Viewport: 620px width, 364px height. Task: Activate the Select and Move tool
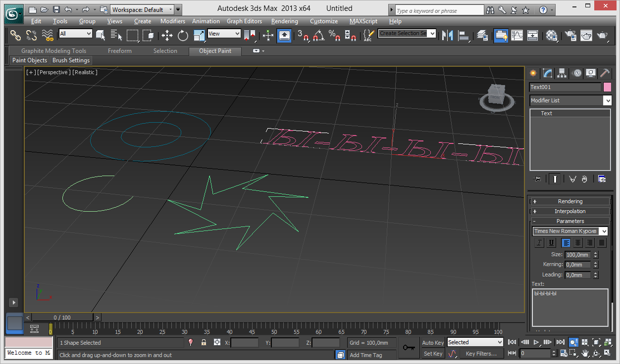coord(167,35)
